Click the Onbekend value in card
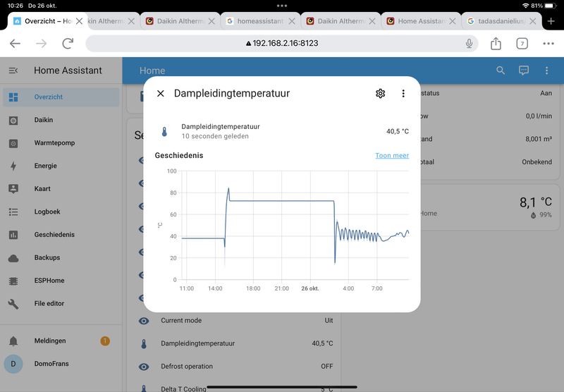564x392 pixels. point(537,162)
